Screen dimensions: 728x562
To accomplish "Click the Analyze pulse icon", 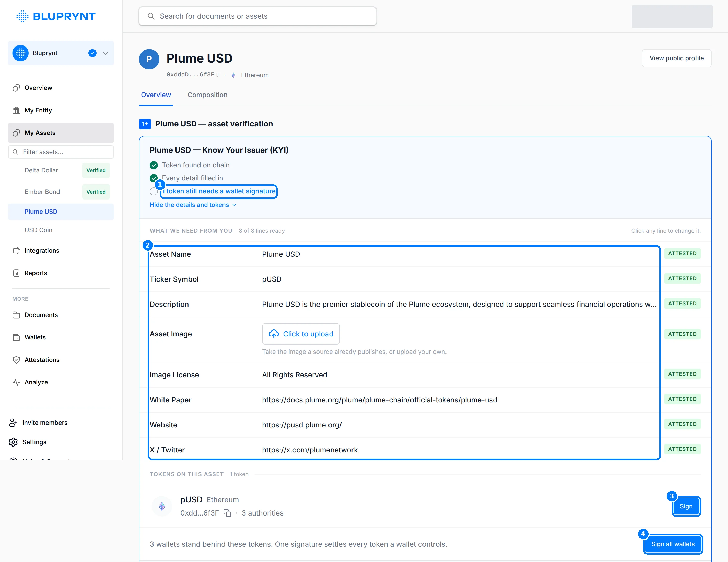I will pos(16,382).
